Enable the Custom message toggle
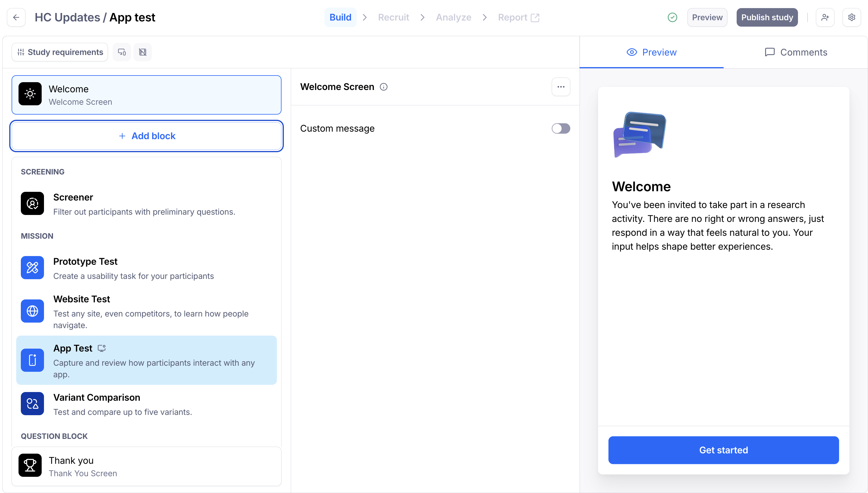This screenshot has width=868, height=493. 561,129
